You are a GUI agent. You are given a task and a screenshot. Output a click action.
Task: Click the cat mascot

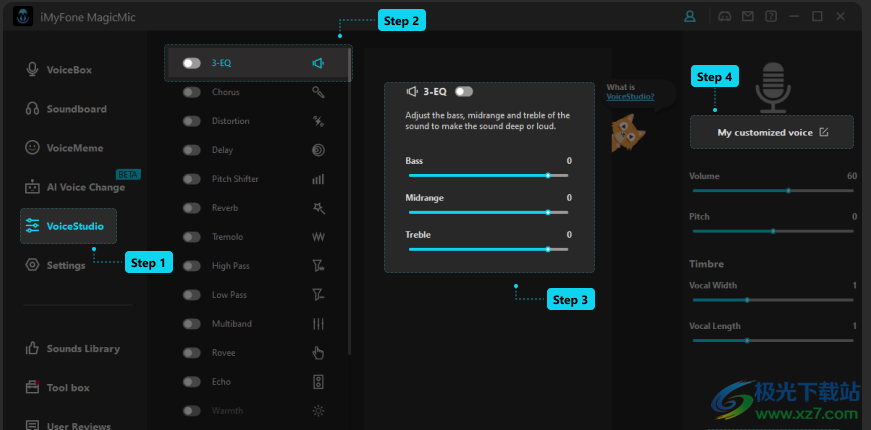(626, 132)
